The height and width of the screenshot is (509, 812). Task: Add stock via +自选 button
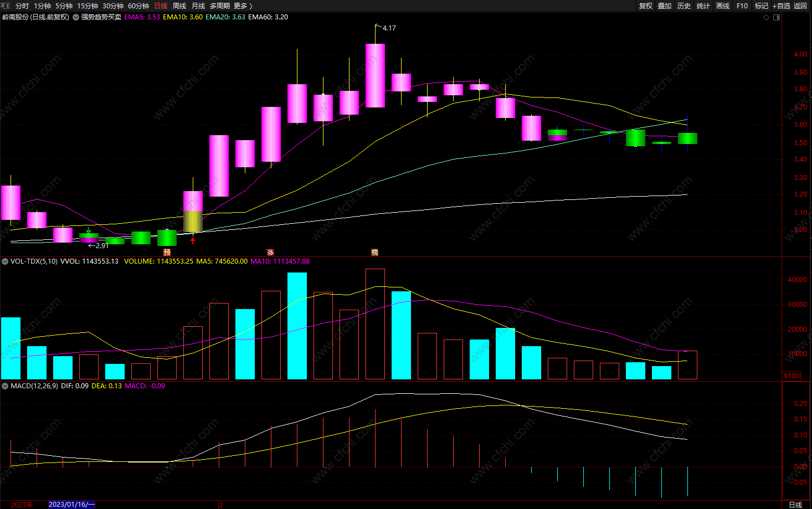(782, 6)
